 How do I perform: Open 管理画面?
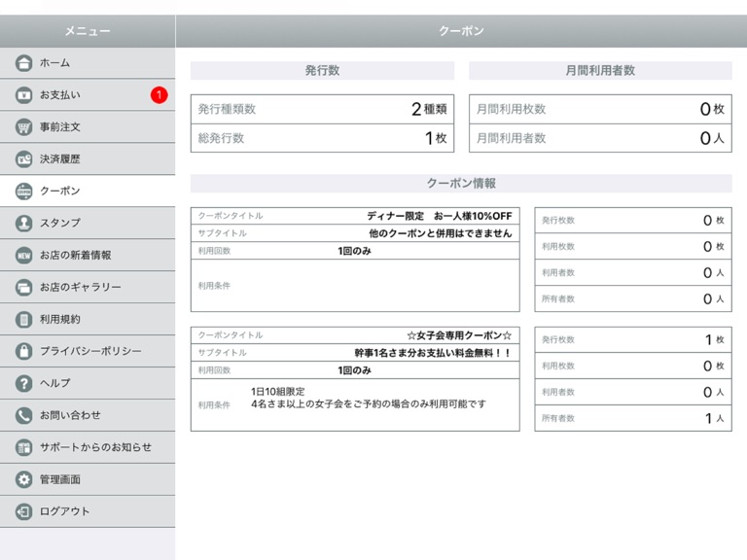88,479
